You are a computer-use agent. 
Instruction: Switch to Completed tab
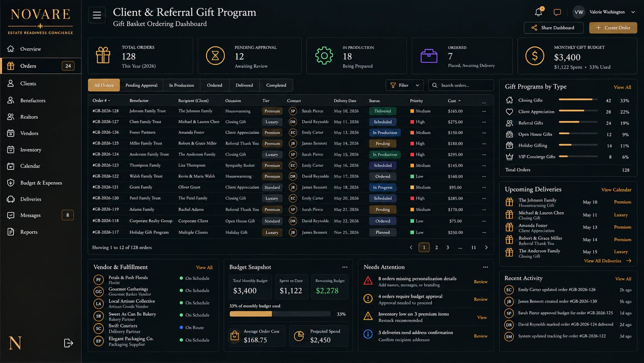(276, 85)
